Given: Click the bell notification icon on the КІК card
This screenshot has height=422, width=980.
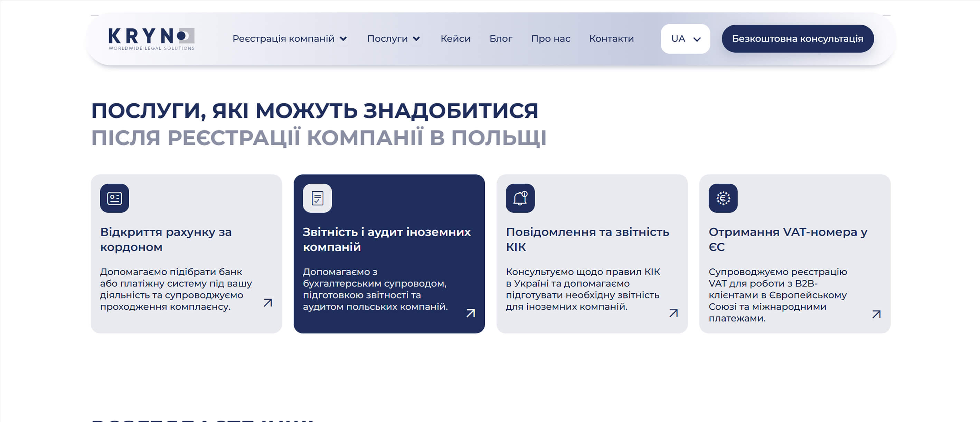Looking at the screenshot, I should pyautogui.click(x=520, y=198).
